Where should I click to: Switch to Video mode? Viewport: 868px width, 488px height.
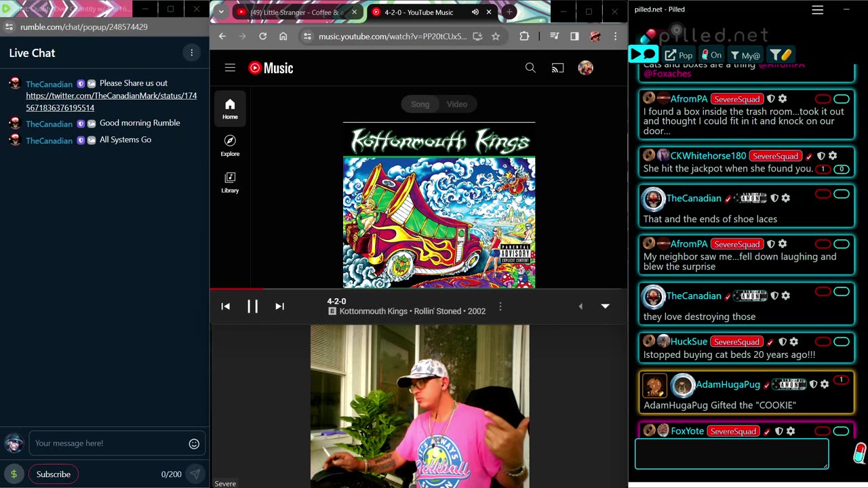456,104
